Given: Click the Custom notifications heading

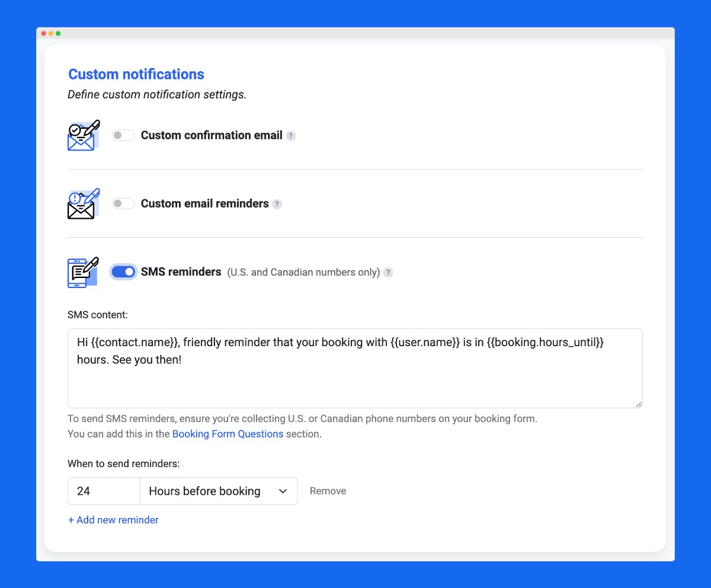Looking at the screenshot, I should 136,74.
